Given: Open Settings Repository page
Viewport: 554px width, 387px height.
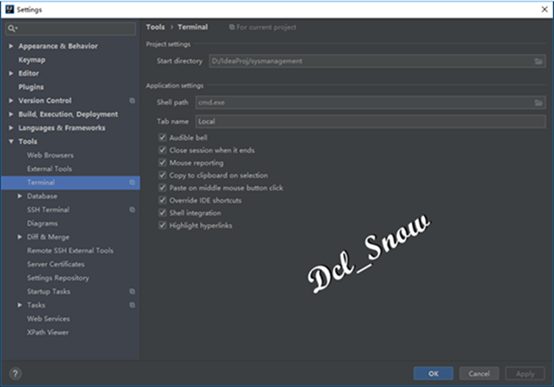Looking at the screenshot, I should [x=58, y=278].
